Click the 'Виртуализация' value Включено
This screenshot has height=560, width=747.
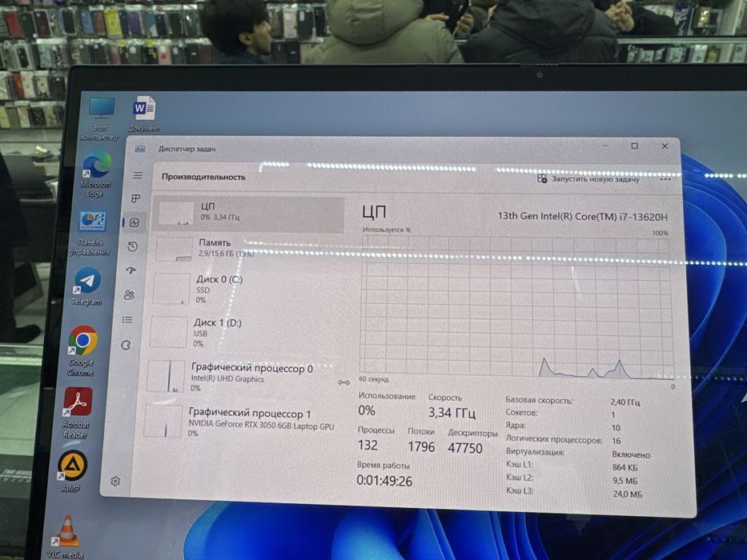[631, 454]
